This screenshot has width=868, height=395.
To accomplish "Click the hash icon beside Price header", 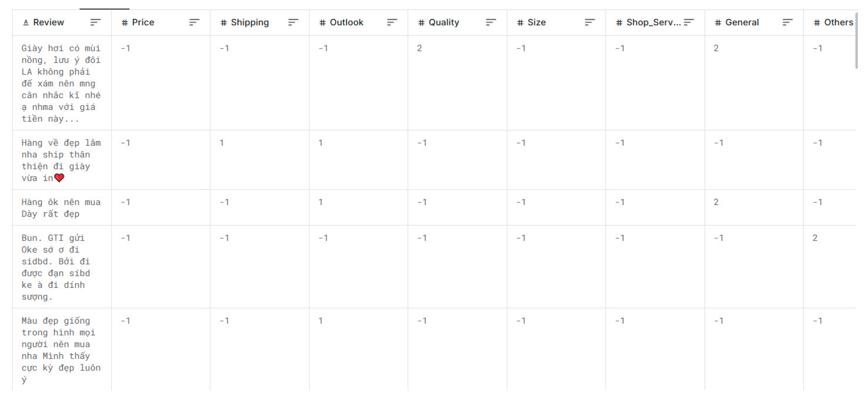I will click(125, 23).
